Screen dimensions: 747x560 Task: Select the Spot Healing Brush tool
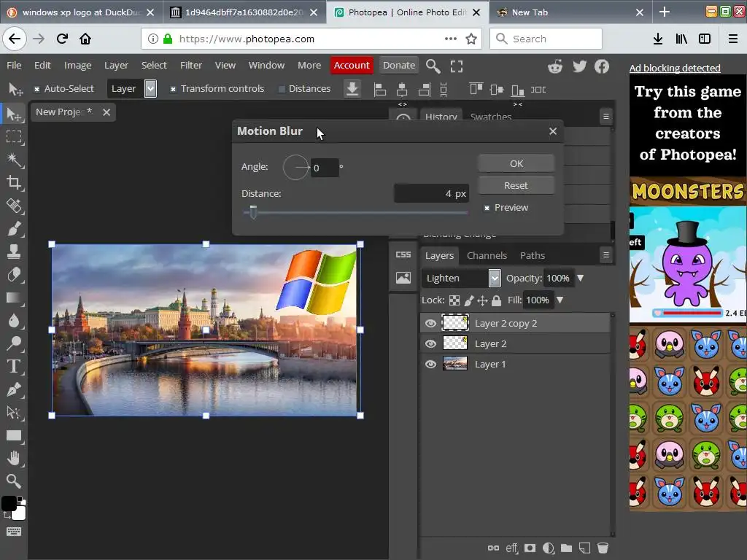pyautogui.click(x=14, y=206)
